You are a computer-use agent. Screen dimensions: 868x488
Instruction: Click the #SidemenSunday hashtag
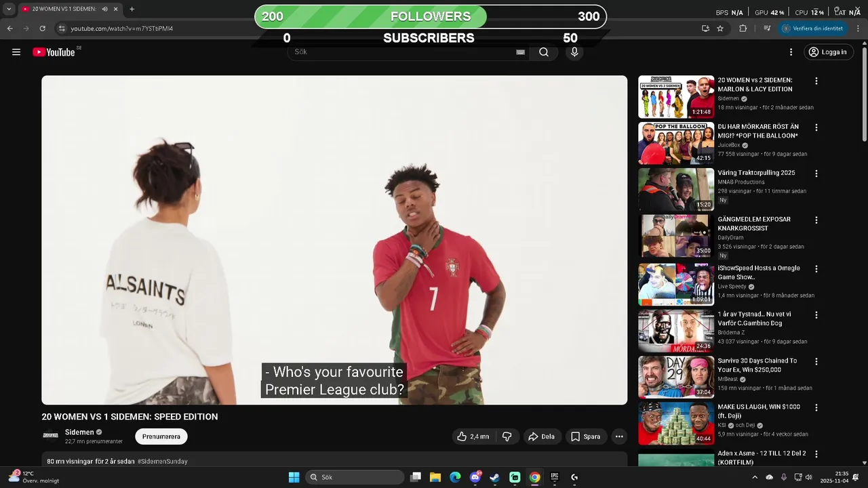[162, 462]
